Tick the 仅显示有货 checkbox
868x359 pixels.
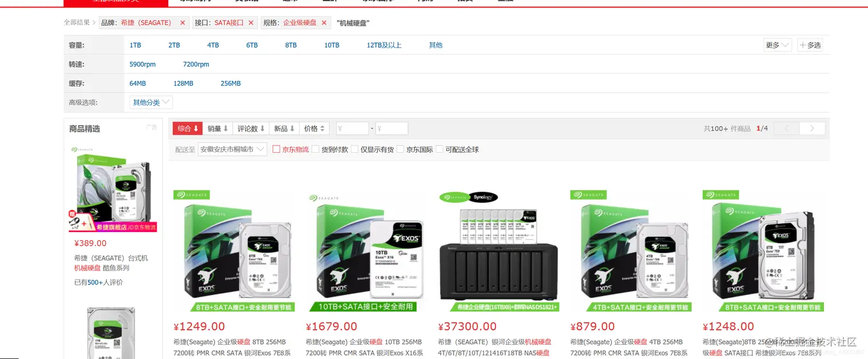(x=354, y=149)
